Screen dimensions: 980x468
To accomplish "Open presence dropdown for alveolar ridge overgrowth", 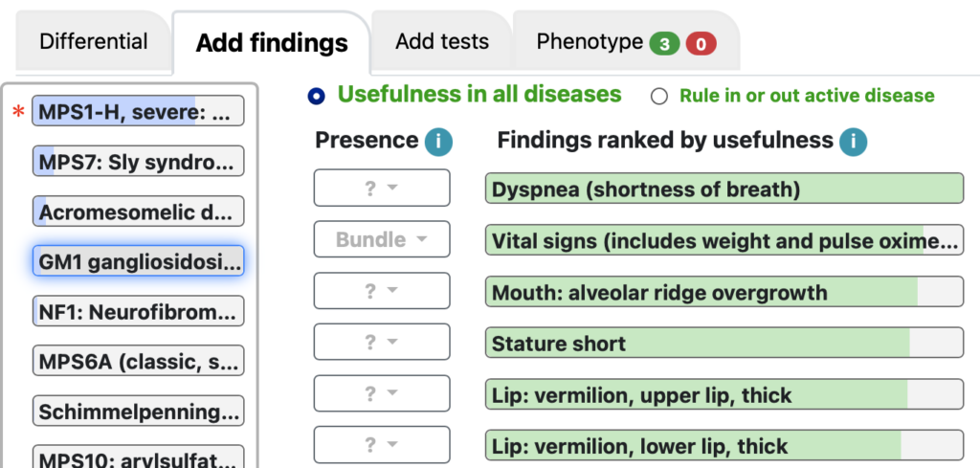I will coord(382,291).
